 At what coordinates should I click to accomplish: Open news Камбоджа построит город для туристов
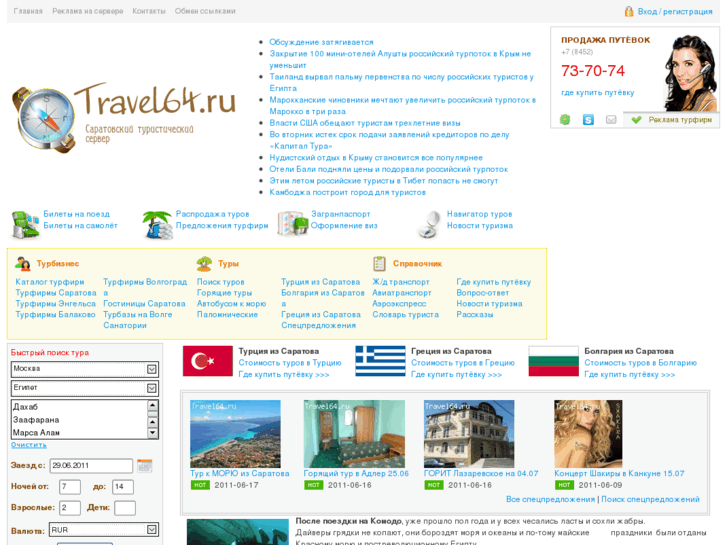click(347, 192)
